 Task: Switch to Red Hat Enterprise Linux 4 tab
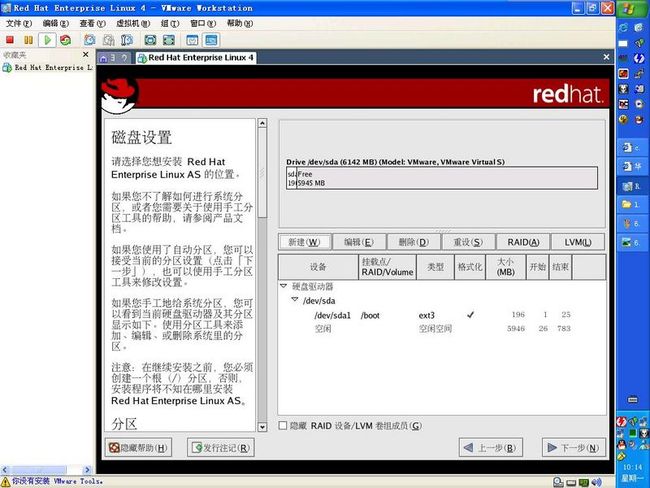(x=196, y=58)
